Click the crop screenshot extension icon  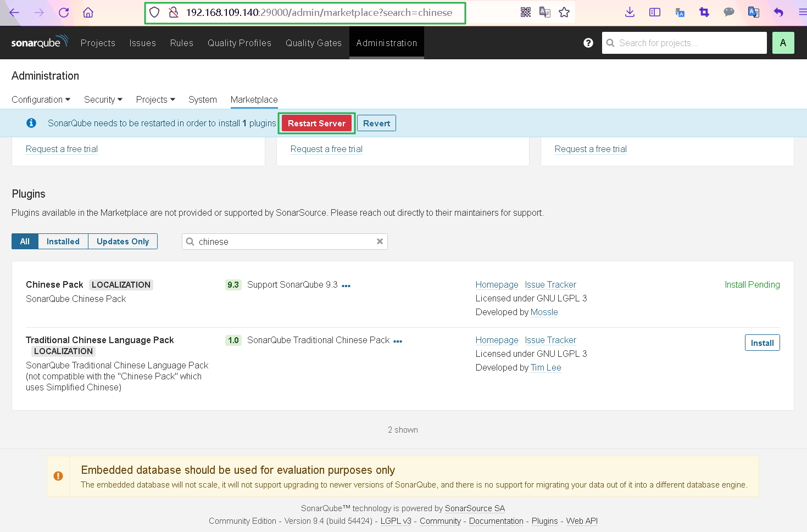[704, 12]
